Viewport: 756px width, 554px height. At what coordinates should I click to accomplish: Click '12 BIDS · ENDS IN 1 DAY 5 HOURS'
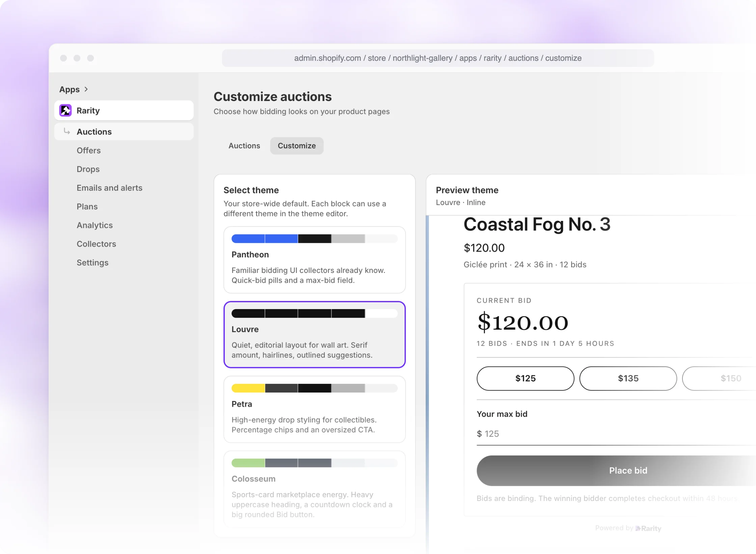545,344
